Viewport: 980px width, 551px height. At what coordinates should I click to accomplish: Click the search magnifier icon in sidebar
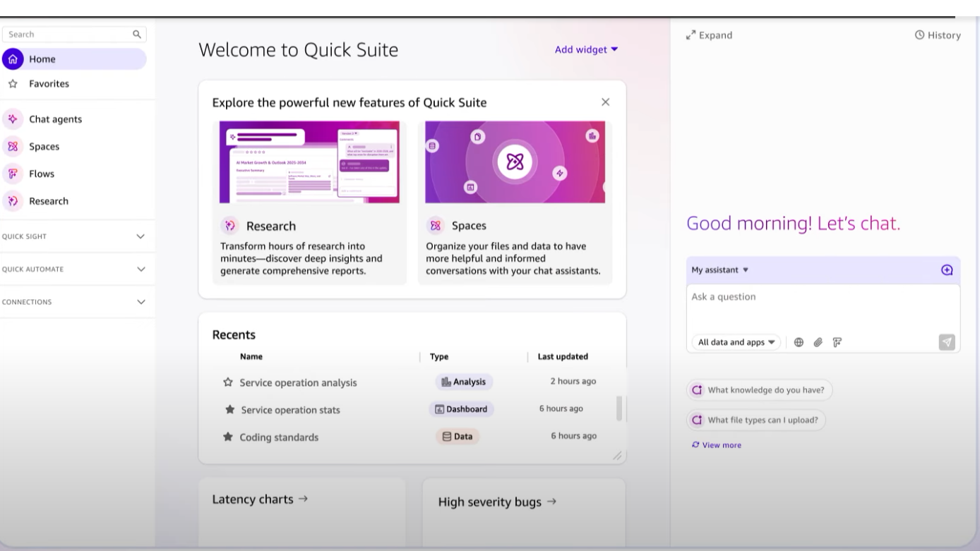137,34
